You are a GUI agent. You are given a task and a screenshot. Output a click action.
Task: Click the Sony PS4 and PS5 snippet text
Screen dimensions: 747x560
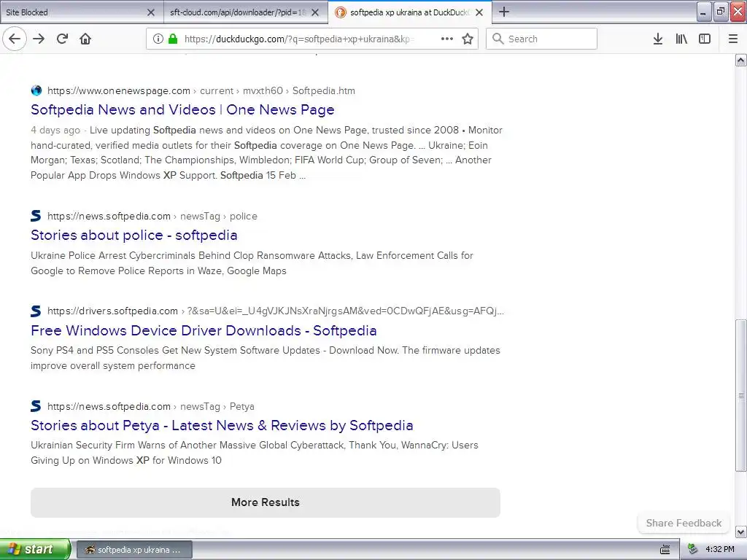[x=266, y=358]
